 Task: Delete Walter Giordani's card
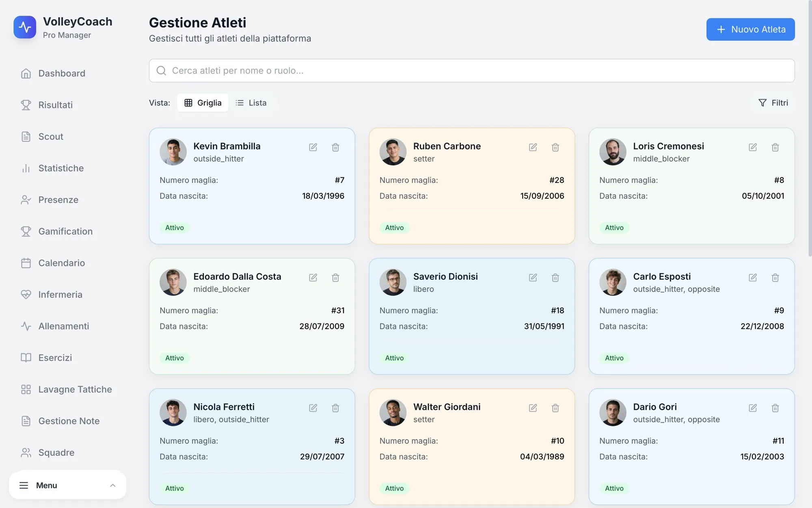555,408
